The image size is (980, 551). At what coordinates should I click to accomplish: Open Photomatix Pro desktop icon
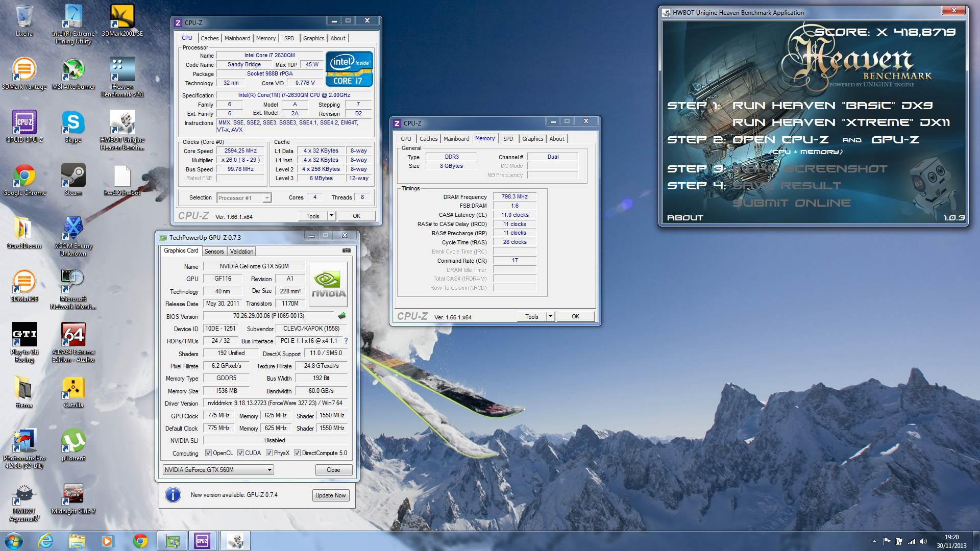[x=24, y=448]
